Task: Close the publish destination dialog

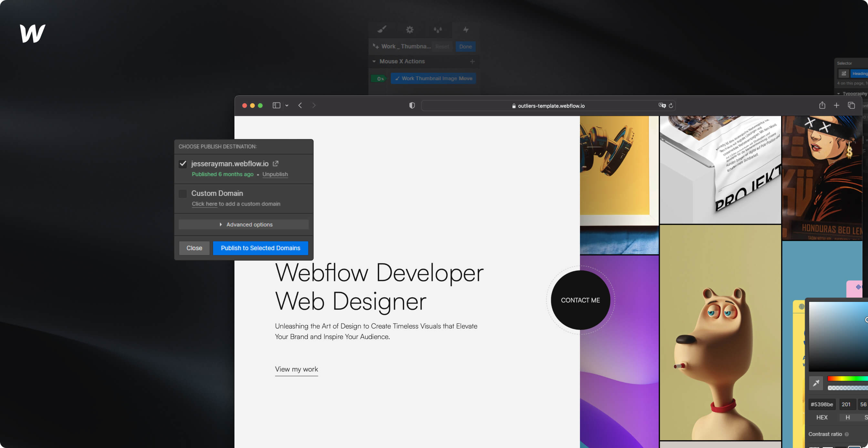Action: (x=194, y=248)
